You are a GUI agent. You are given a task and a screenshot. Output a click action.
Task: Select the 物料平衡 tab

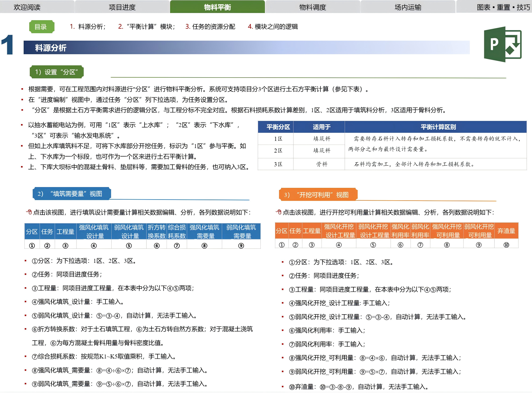217,7
